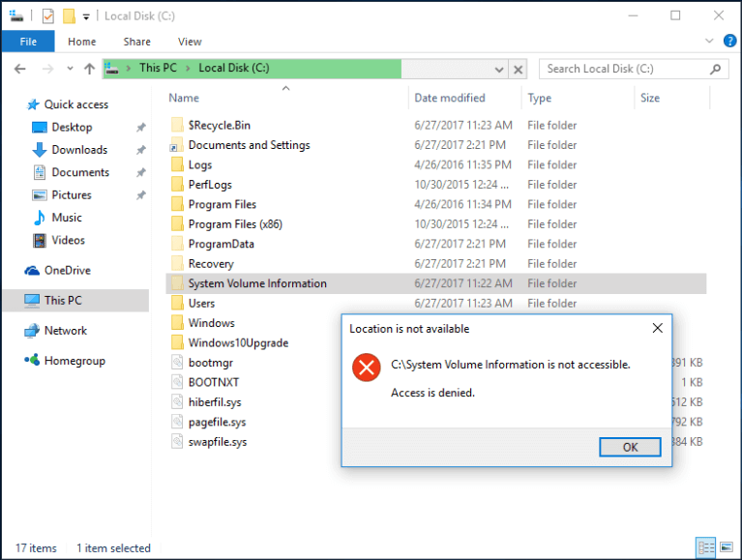The width and height of the screenshot is (742, 560).
Task: Switch to large icons view button
Action: coord(726,547)
